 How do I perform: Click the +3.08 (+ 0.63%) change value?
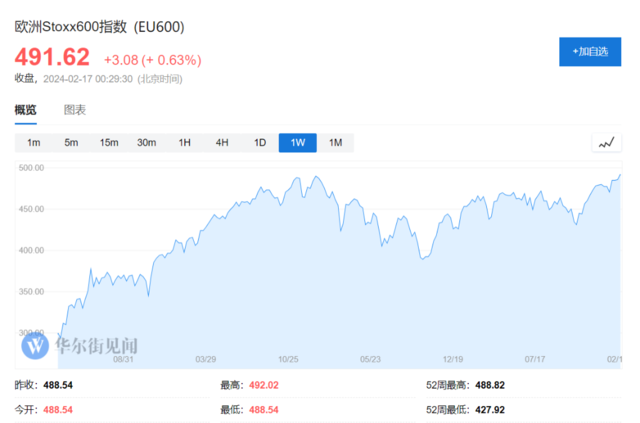(x=153, y=60)
